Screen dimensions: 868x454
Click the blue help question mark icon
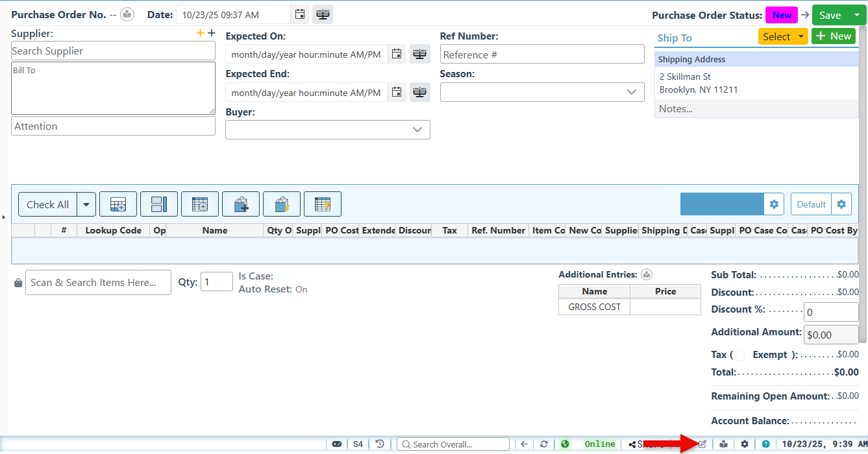pyautogui.click(x=766, y=444)
